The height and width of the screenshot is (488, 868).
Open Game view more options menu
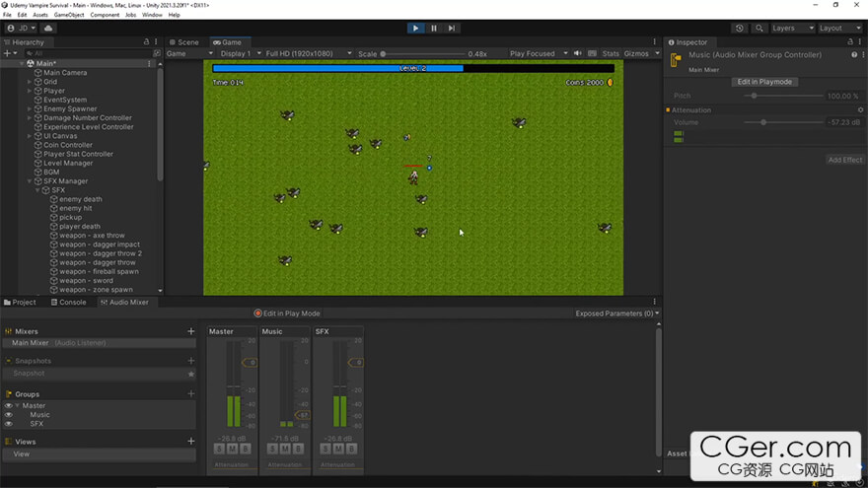point(654,42)
